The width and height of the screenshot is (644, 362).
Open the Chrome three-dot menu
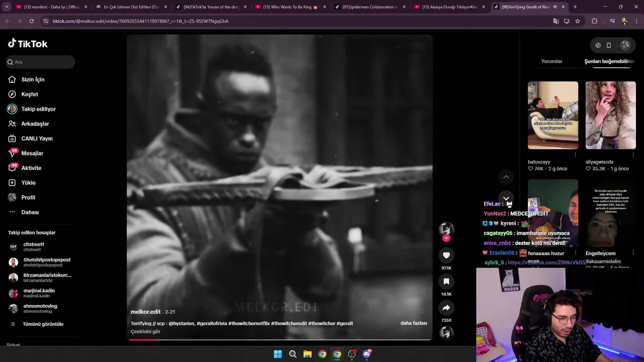[636, 21]
